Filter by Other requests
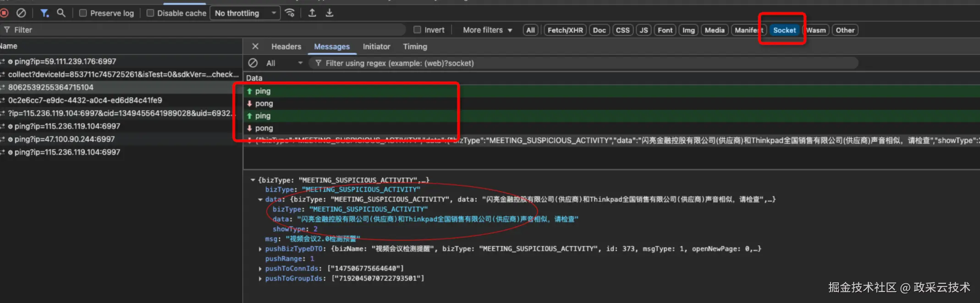Image resolution: width=980 pixels, height=303 pixels. (x=845, y=30)
